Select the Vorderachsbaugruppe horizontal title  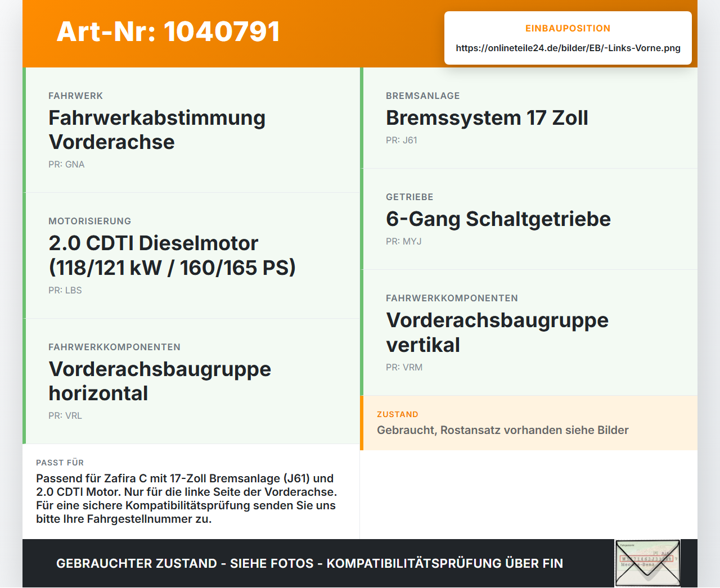[x=160, y=381]
